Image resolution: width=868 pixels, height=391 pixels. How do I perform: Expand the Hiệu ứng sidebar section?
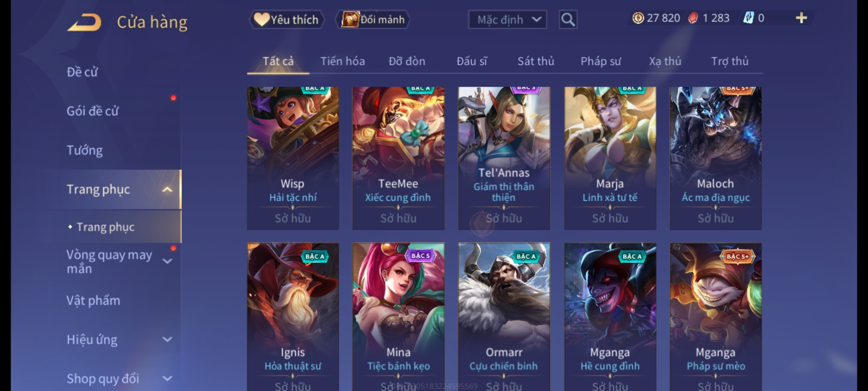[x=167, y=340]
